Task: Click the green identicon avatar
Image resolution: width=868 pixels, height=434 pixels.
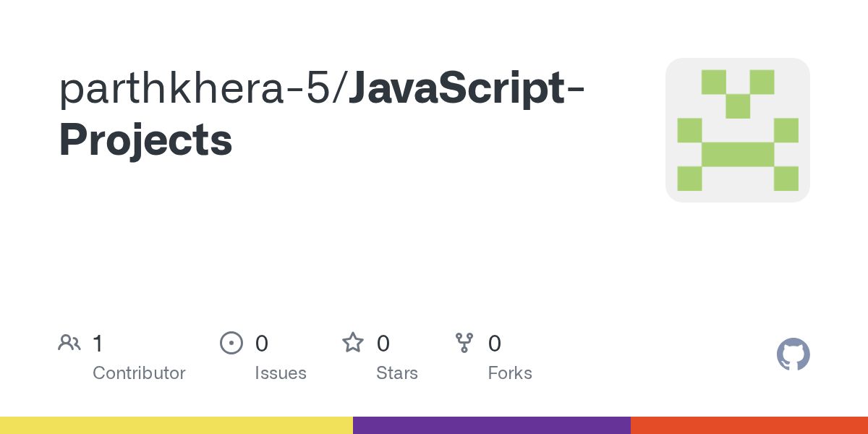Action: tap(738, 130)
